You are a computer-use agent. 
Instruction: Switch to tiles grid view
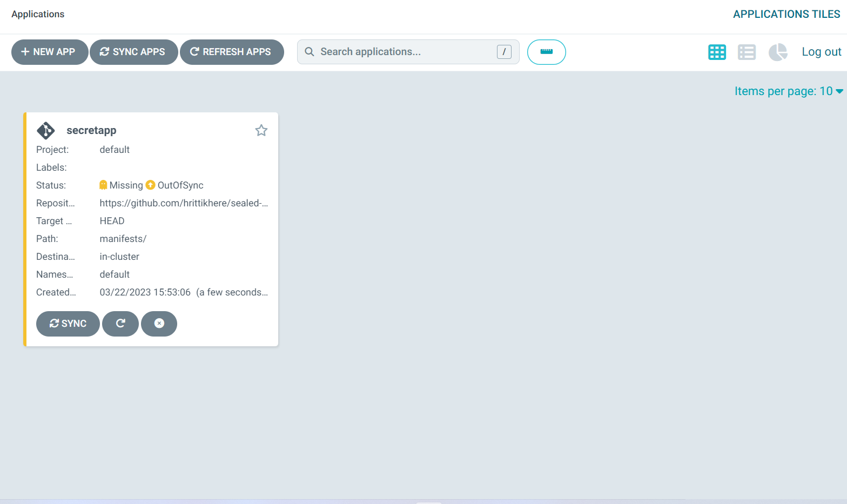point(717,52)
